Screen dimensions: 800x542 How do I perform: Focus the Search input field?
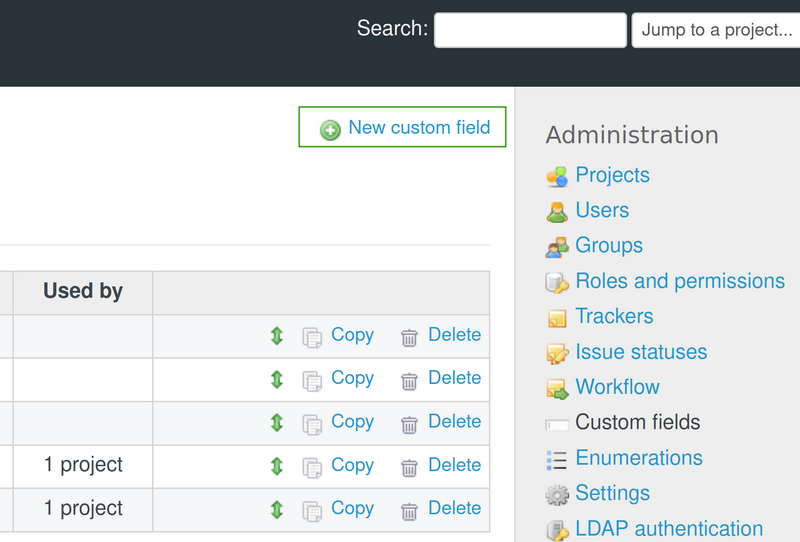tap(530, 30)
